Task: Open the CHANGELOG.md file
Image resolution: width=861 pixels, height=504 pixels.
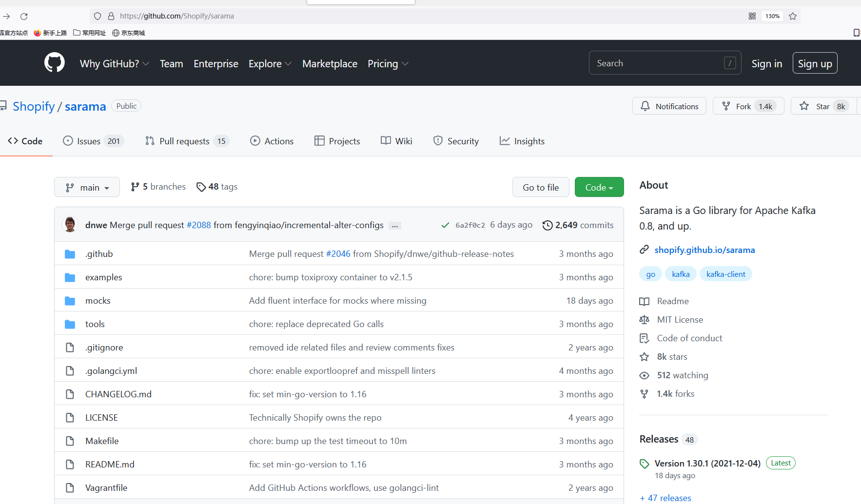Action: click(x=118, y=394)
